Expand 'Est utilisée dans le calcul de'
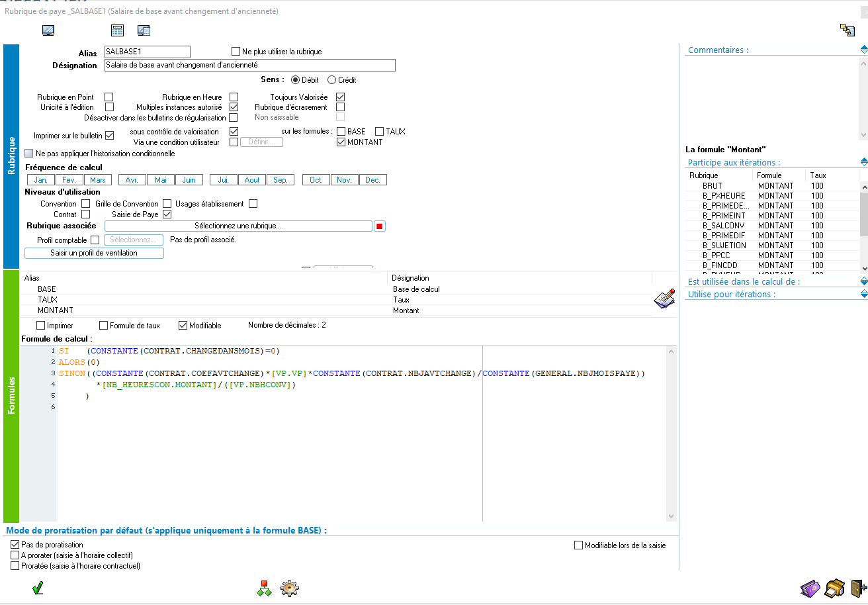The width and height of the screenshot is (868, 605). coord(864,281)
